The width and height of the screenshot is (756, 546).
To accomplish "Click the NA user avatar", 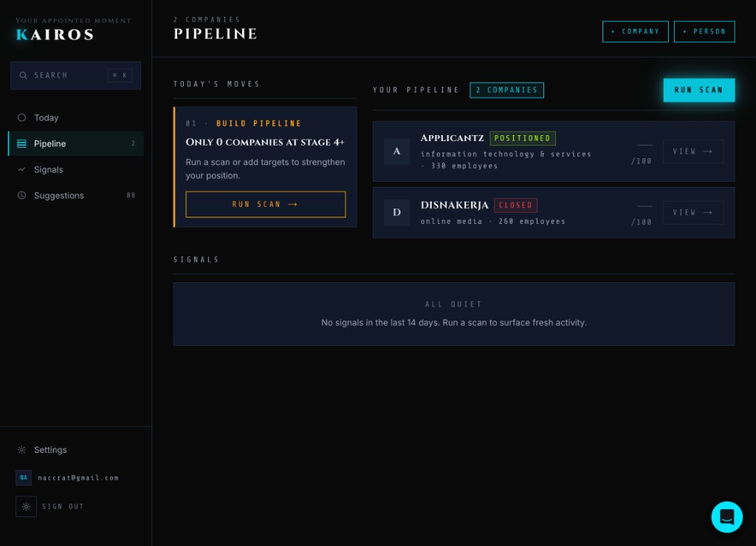I will tap(24, 477).
